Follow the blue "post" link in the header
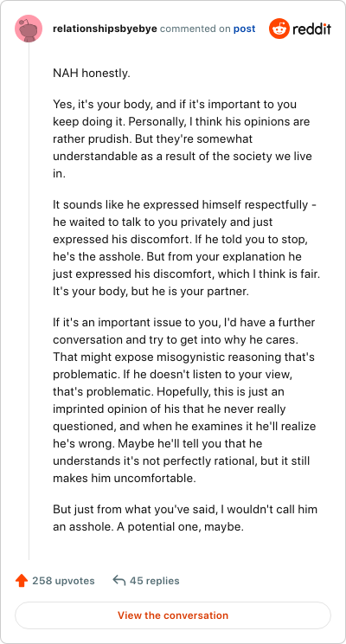Image resolution: width=346 pixels, height=644 pixels. pos(244,29)
